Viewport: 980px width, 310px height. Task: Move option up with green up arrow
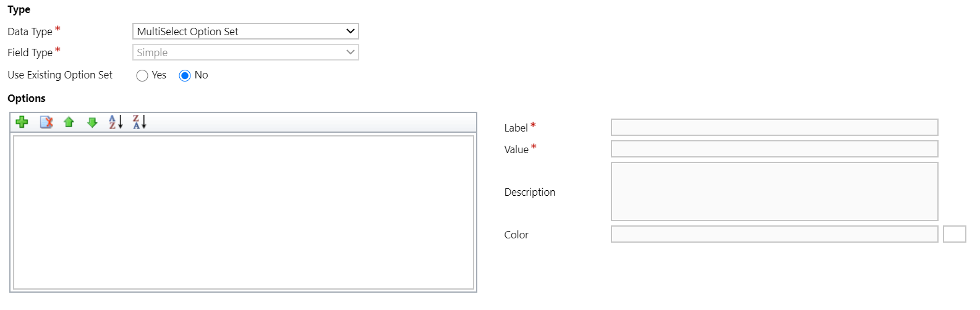(x=69, y=122)
